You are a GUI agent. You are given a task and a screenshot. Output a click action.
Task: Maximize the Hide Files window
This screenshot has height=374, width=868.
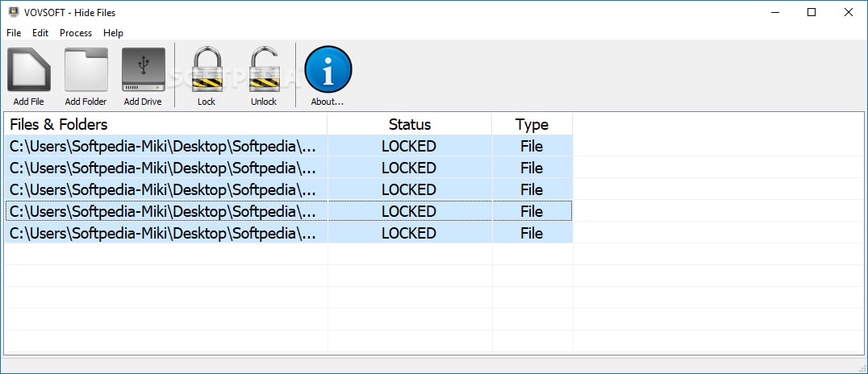(811, 12)
